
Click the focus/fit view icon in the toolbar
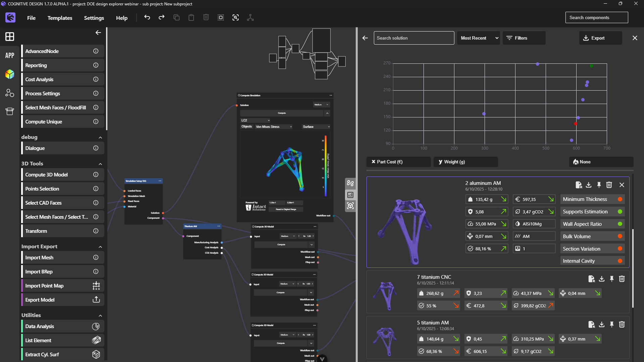pyautogui.click(x=236, y=17)
